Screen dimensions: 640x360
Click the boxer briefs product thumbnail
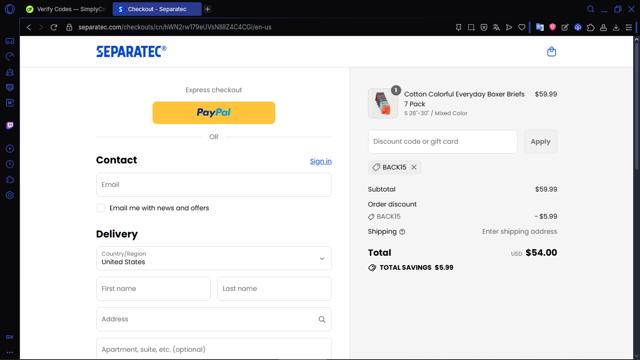383,103
